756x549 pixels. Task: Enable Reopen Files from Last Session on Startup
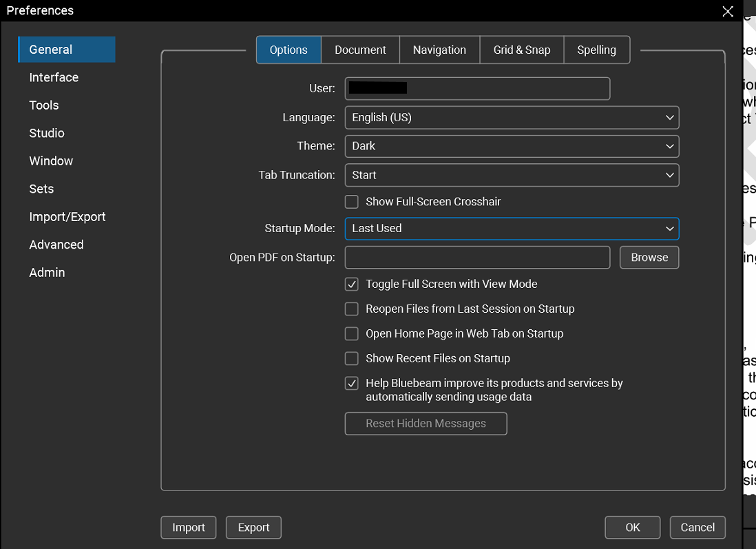351,309
